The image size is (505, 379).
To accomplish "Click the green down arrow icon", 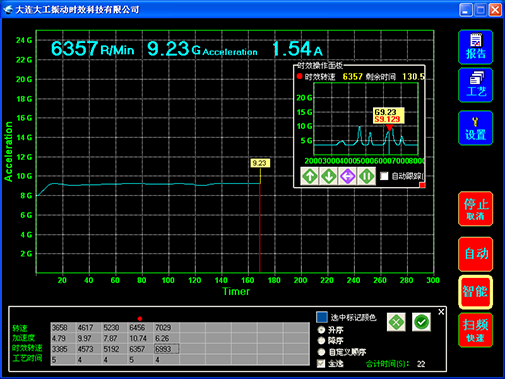I will coord(329,176).
